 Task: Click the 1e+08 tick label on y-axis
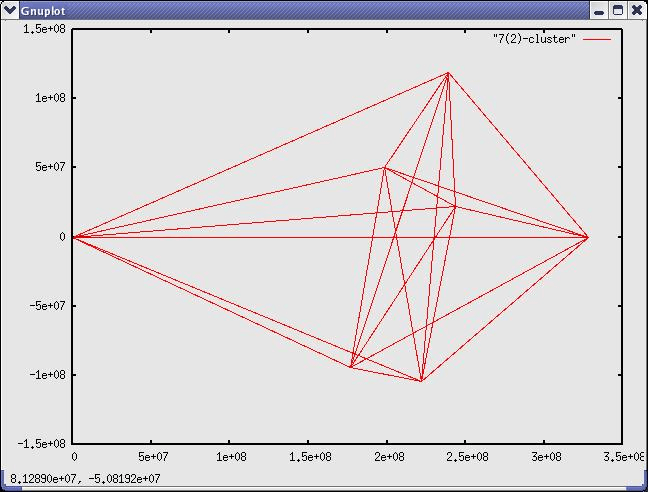[48, 98]
